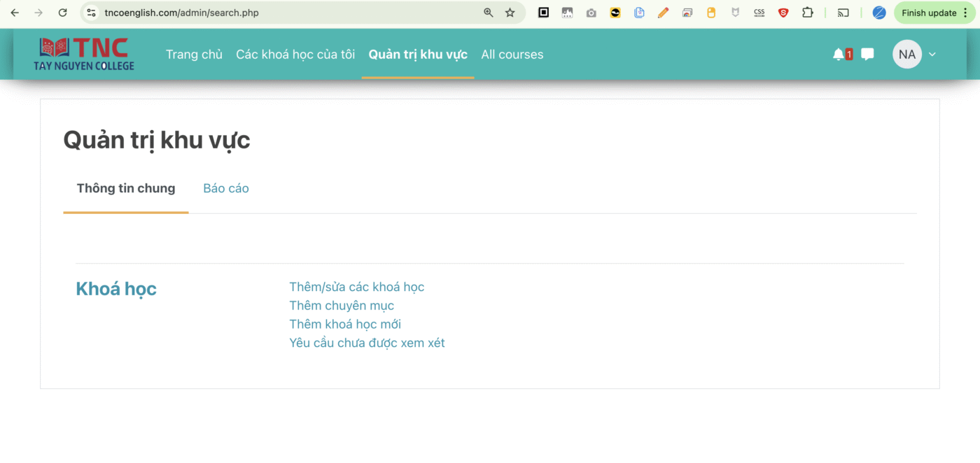The width and height of the screenshot is (980, 463).
Task: Open the zoom magnifier icon in address bar
Action: [x=489, y=13]
